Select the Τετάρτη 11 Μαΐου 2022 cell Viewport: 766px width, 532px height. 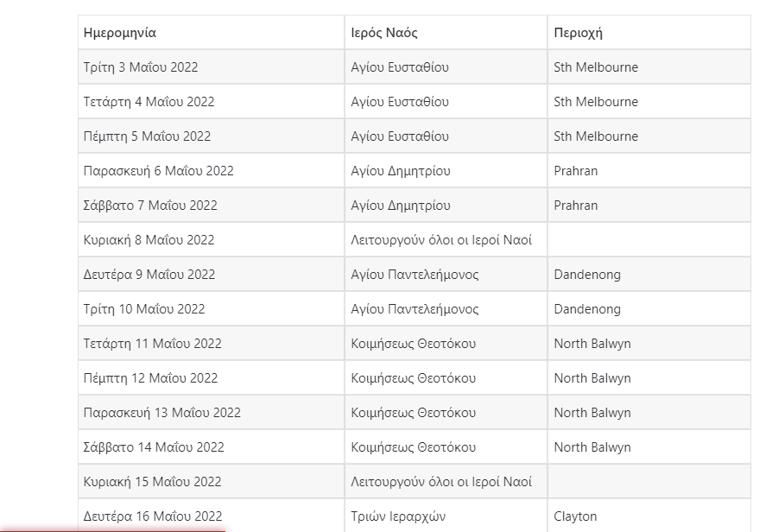click(x=153, y=344)
